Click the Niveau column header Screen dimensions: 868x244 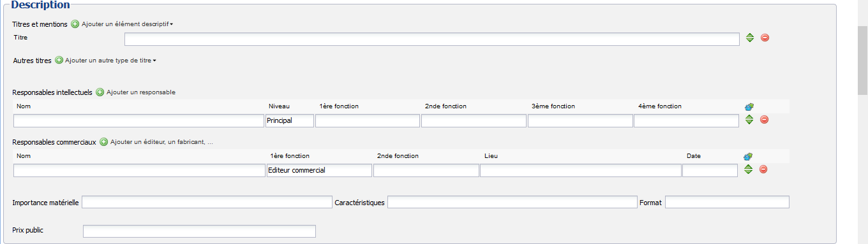point(279,106)
